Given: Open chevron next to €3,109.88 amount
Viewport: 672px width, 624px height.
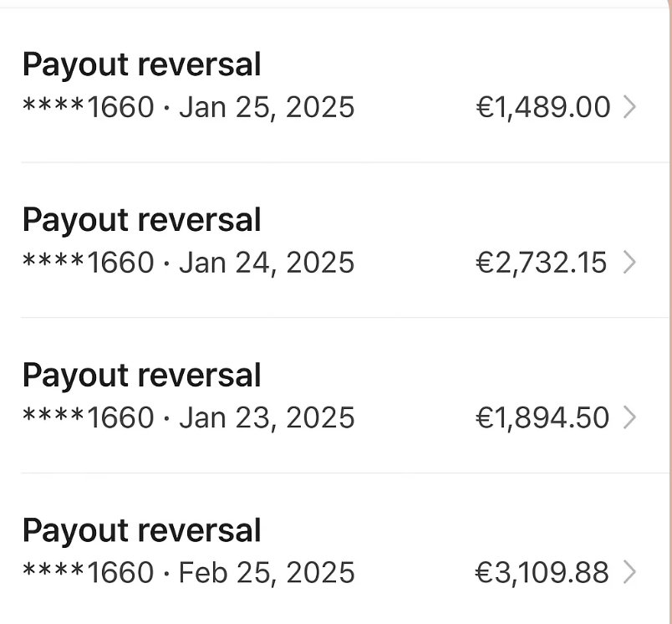Looking at the screenshot, I should [630, 573].
